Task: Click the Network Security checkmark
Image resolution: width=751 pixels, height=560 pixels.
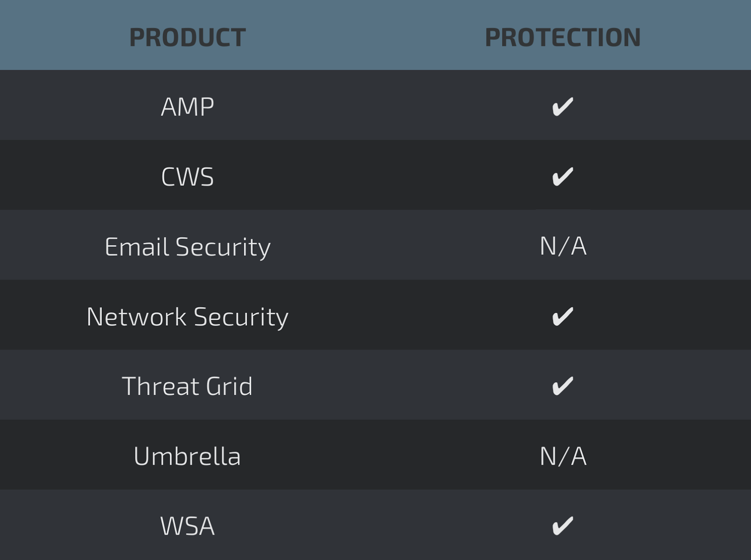Action: tap(562, 316)
